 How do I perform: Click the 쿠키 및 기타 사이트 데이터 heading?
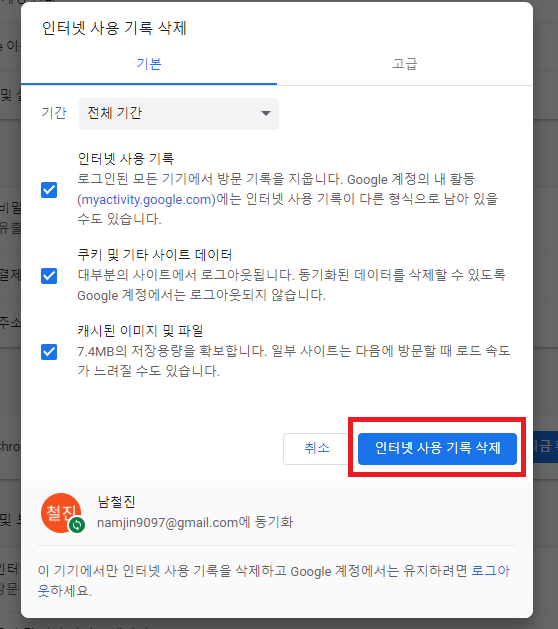click(x=154, y=255)
